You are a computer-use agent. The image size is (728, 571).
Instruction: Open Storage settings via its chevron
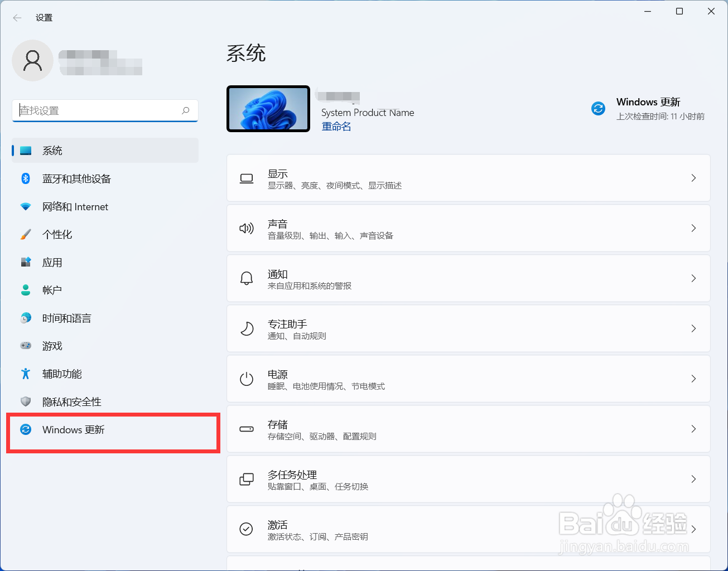click(x=693, y=429)
